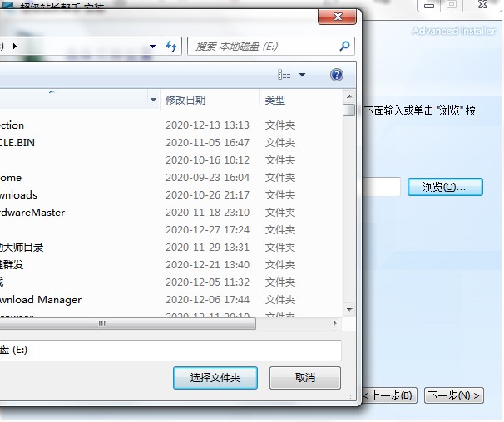Sort by 修改日期 column header

point(185,101)
